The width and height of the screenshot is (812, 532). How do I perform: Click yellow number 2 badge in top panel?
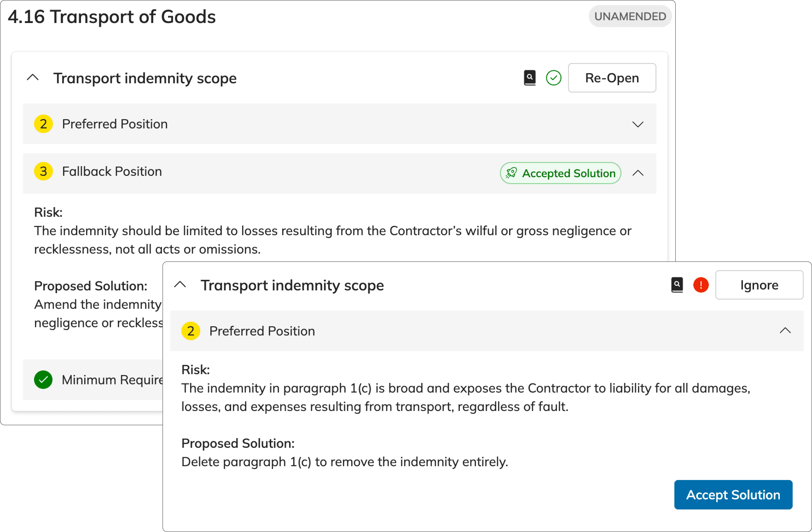43,124
